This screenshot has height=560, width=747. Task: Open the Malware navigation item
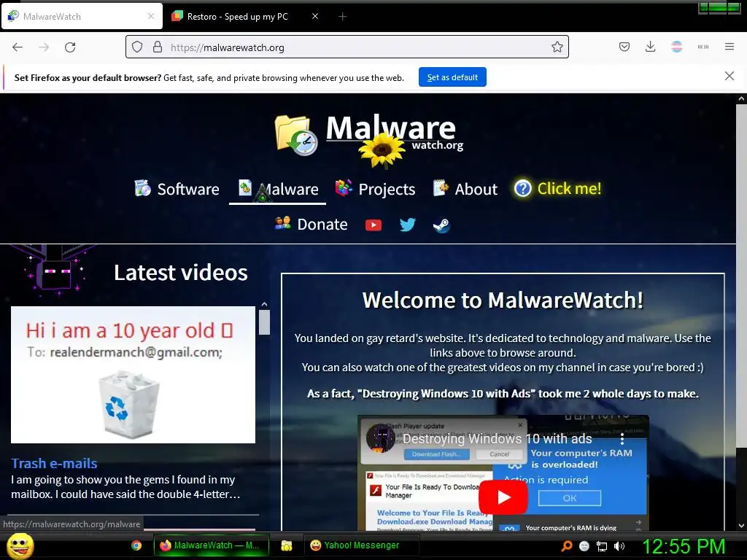click(x=278, y=189)
